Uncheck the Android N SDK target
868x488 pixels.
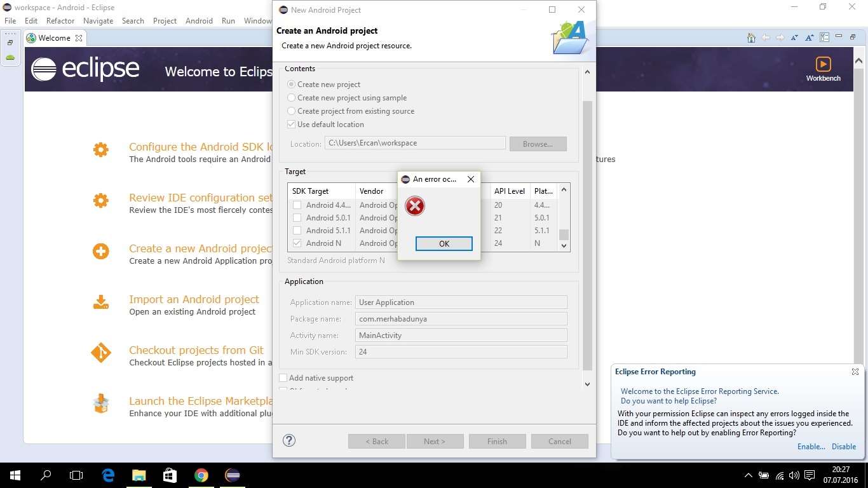click(297, 243)
